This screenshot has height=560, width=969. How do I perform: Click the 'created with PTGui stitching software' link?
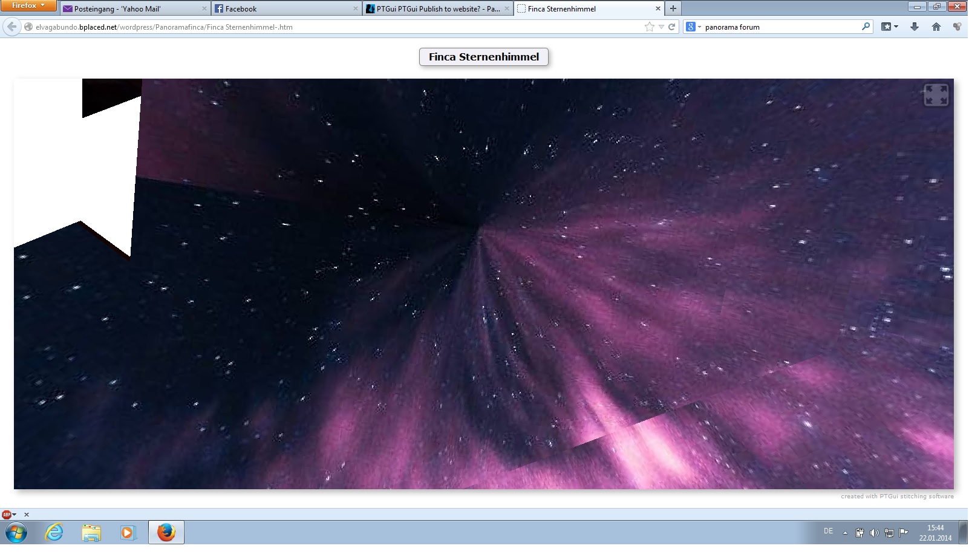pyautogui.click(x=896, y=497)
